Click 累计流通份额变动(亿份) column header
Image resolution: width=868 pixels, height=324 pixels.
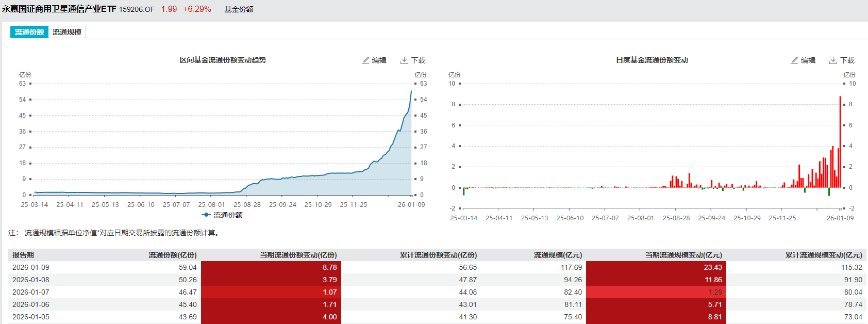(439, 255)
